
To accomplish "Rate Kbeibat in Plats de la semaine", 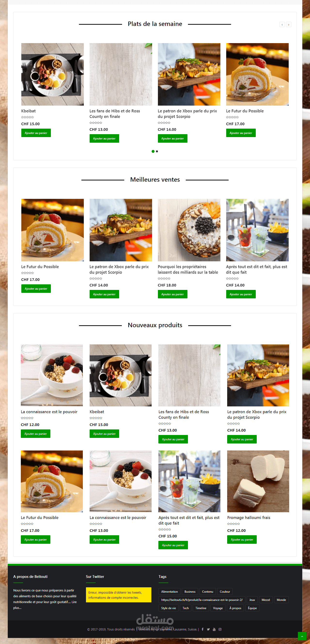I will tap(28, 117).
